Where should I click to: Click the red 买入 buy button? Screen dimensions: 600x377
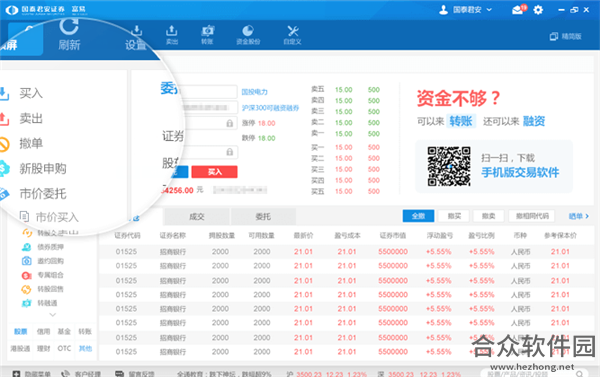tap(214, 172)
